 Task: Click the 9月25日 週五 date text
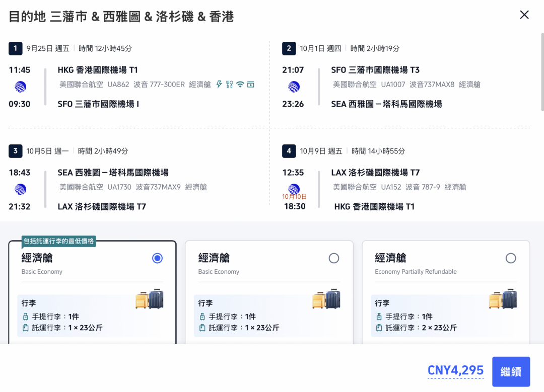(48, 48)
